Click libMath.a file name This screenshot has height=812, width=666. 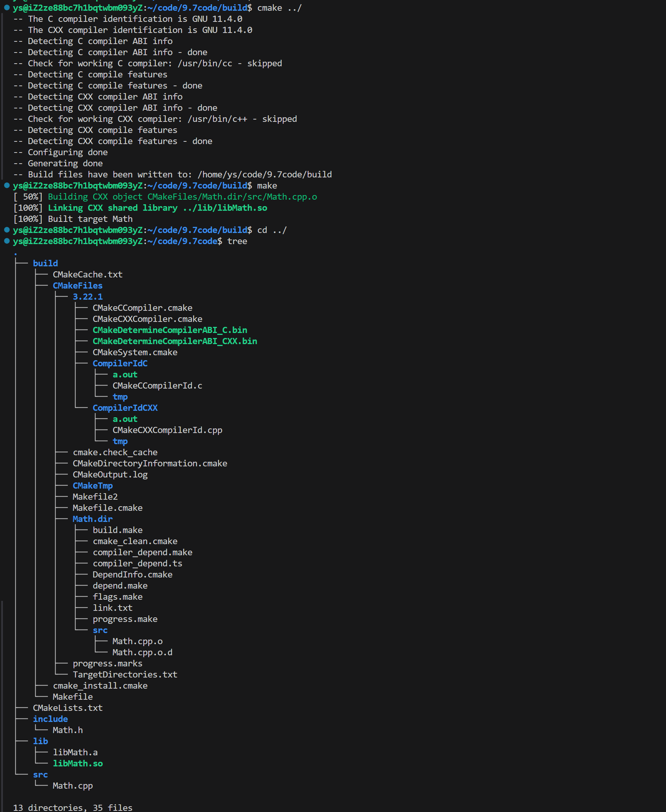pos(75,753)
